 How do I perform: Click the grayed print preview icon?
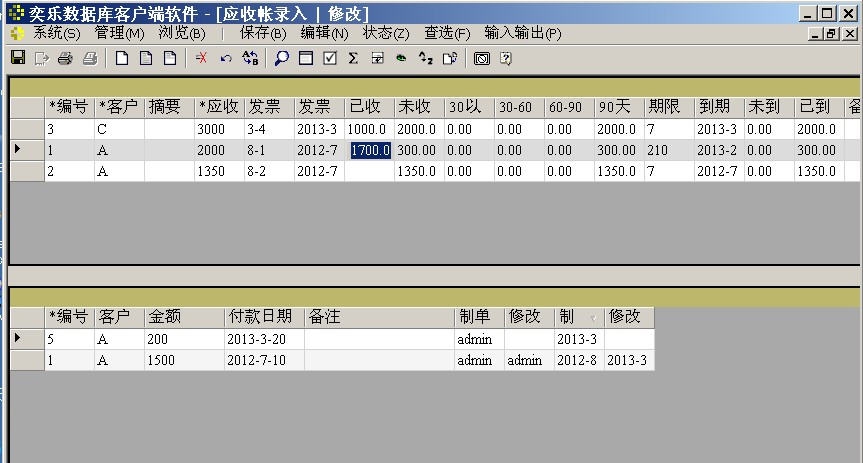point(90,58)
